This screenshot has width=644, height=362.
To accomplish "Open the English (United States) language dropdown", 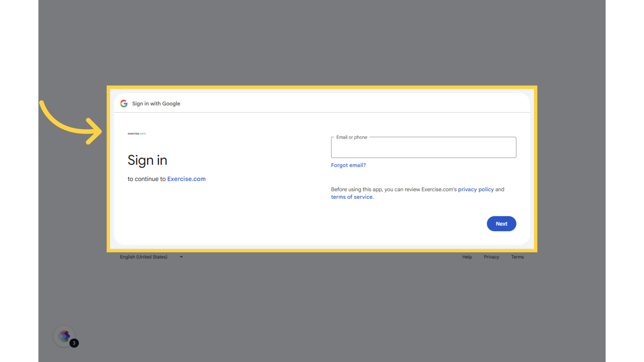I will (x=151, y=257).
